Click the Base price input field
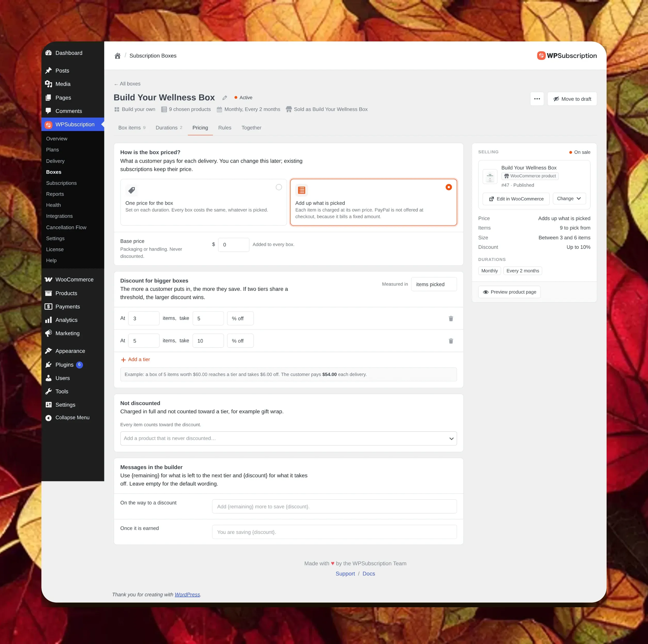 (233, 245)
